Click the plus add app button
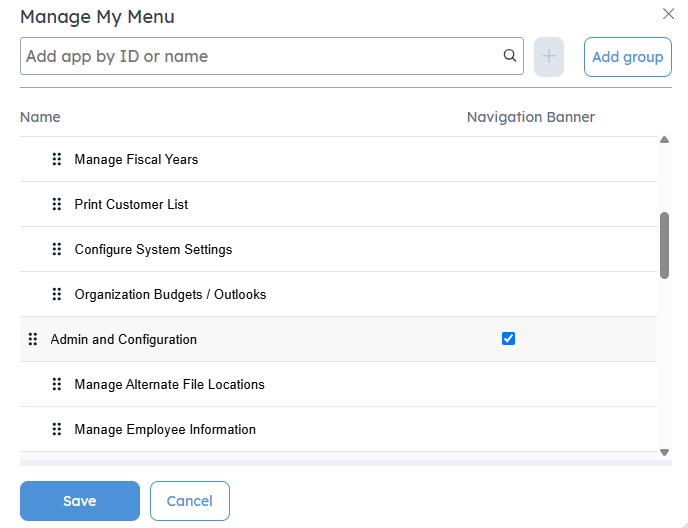Viewport: 688px width, 528px height. [549, 56]
